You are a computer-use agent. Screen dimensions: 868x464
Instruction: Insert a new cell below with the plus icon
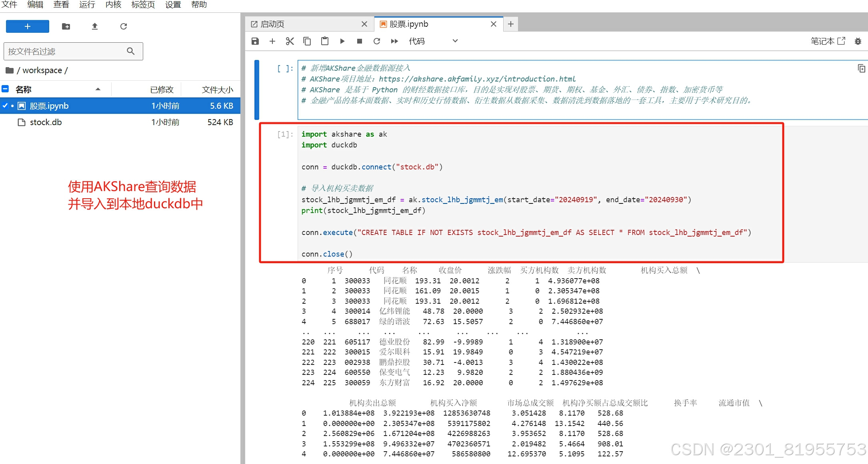[272, 41]
